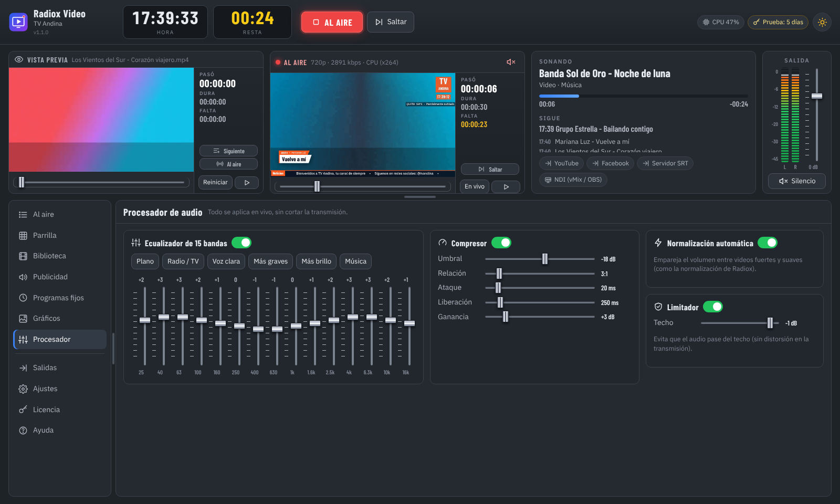Image resolution: width=840 pixels, height=504 pixels.
Task: Click the Prueba: 5 días license badge
Action: [x=778, y=22]
